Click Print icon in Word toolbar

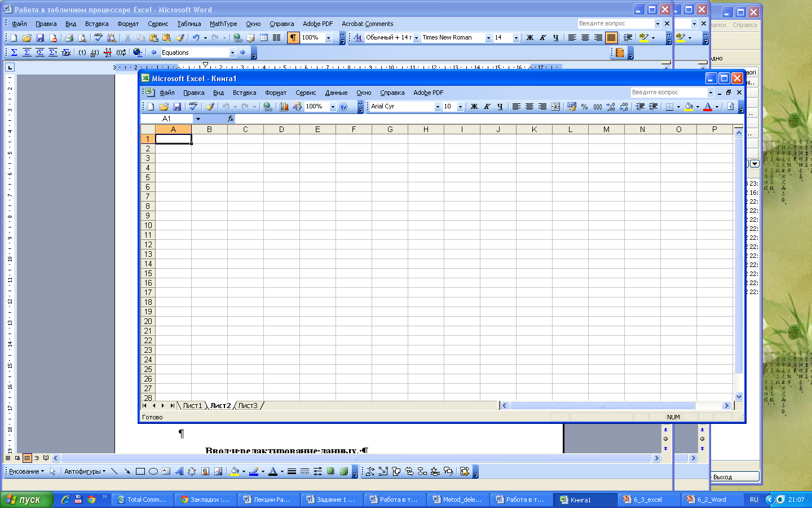pyautogui.click(x=69, y=38)
